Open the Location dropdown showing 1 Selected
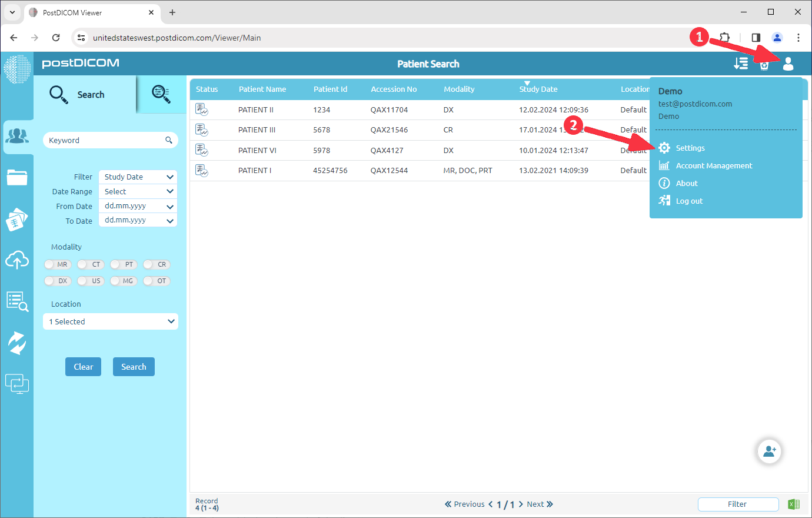The image size is (812, 518). 110,321
